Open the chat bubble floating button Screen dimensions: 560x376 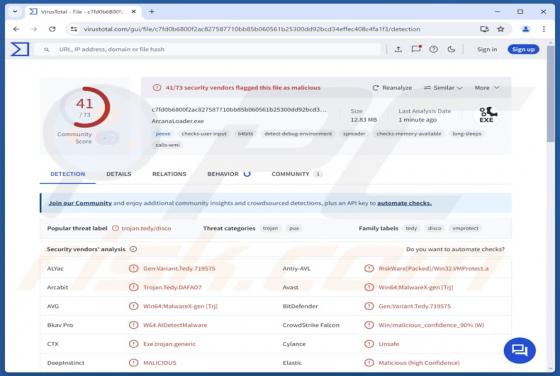[x=519, y=350]
